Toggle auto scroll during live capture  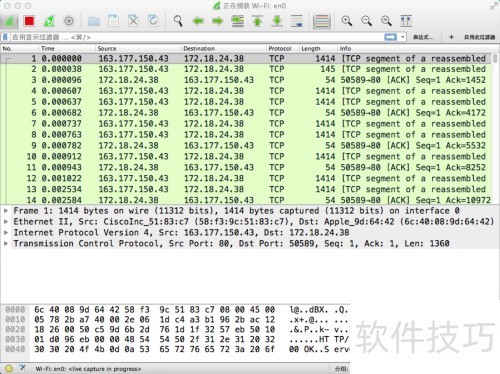pos(297,21)
